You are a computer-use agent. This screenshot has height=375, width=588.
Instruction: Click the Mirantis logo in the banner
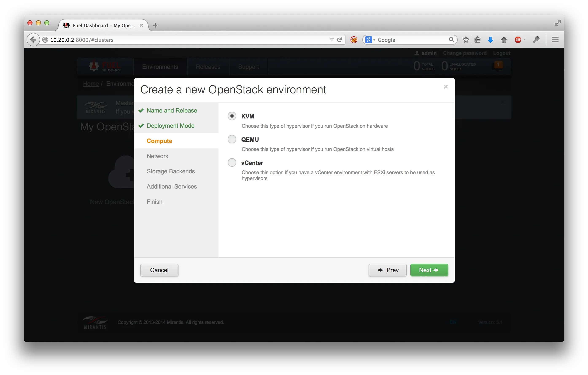(x=96, y=107)
